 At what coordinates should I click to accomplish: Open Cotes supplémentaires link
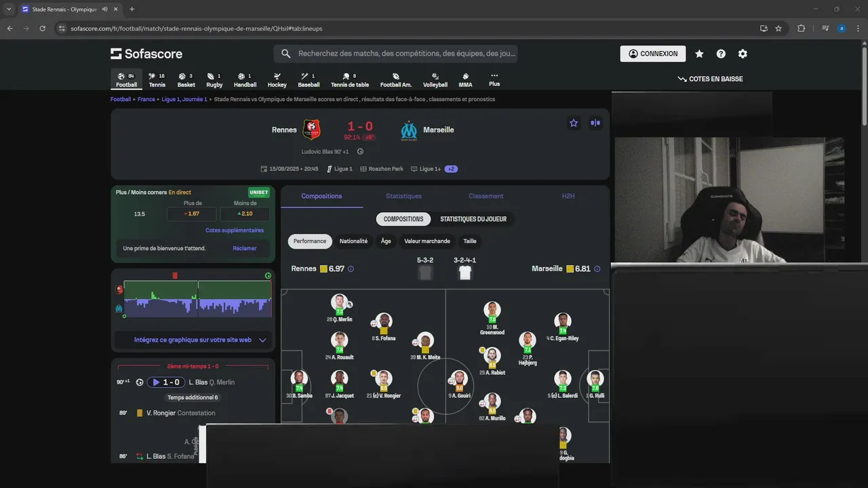235,230
